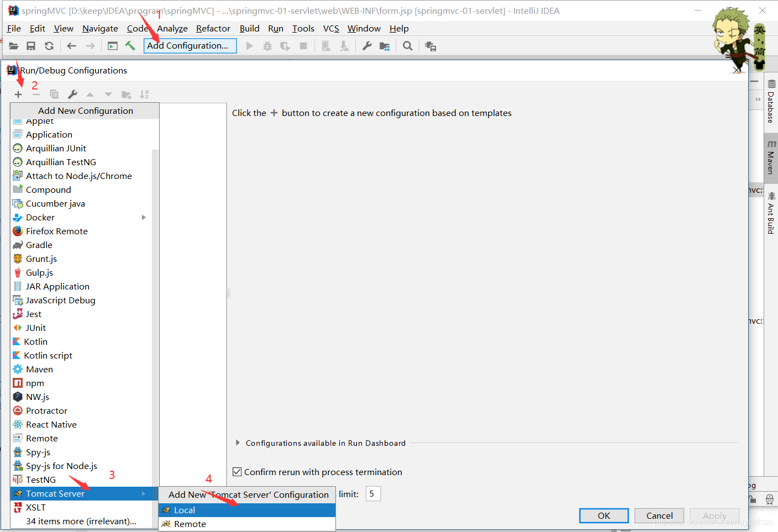Select React Native configuration type
The width and height of the screenshot is (778, 532).
[x=81, y=424]
